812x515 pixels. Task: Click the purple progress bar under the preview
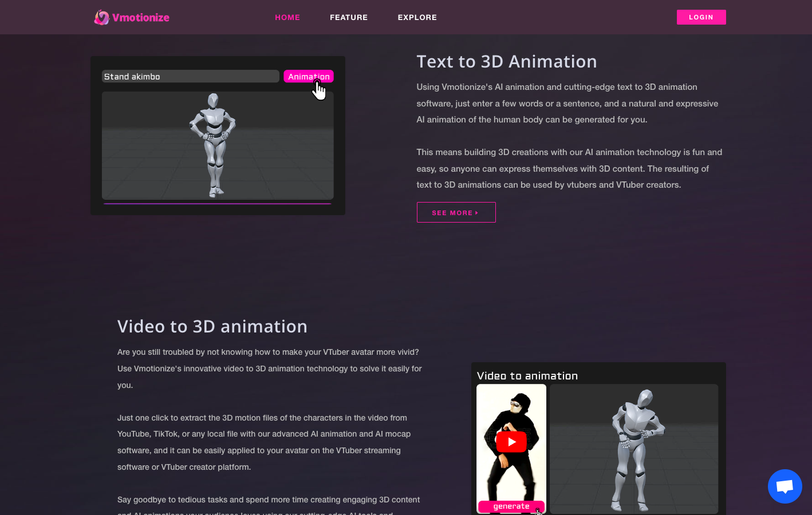click(x=218, y=203)
